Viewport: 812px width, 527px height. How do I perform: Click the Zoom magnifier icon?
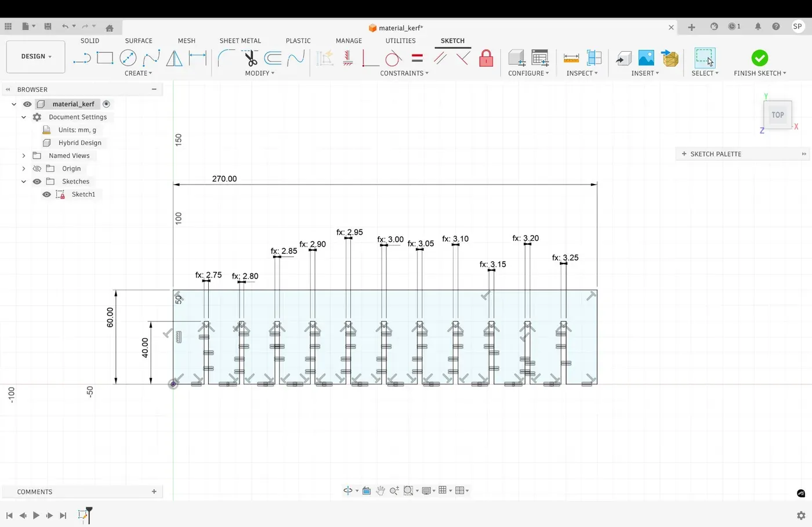click(394, 490)
